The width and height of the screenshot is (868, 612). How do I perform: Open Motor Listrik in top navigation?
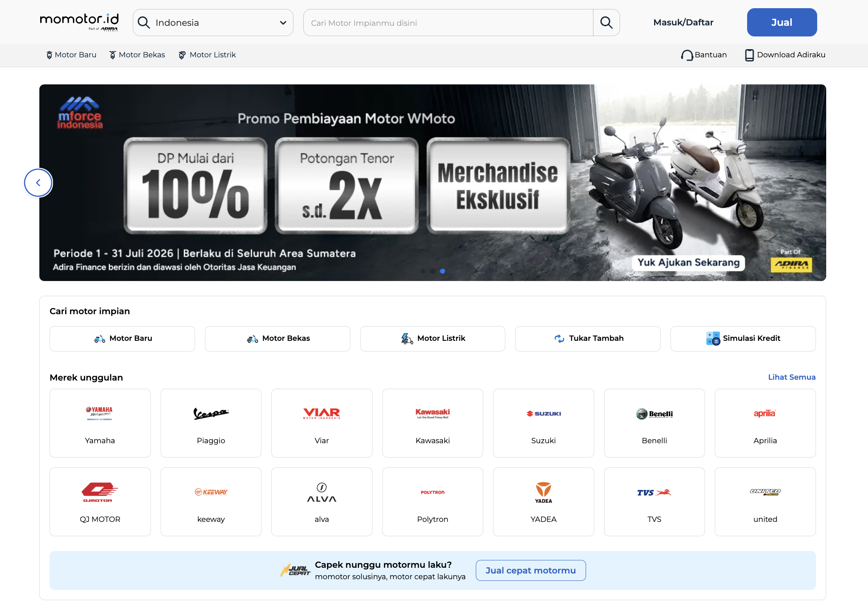[x=207, y=55]
